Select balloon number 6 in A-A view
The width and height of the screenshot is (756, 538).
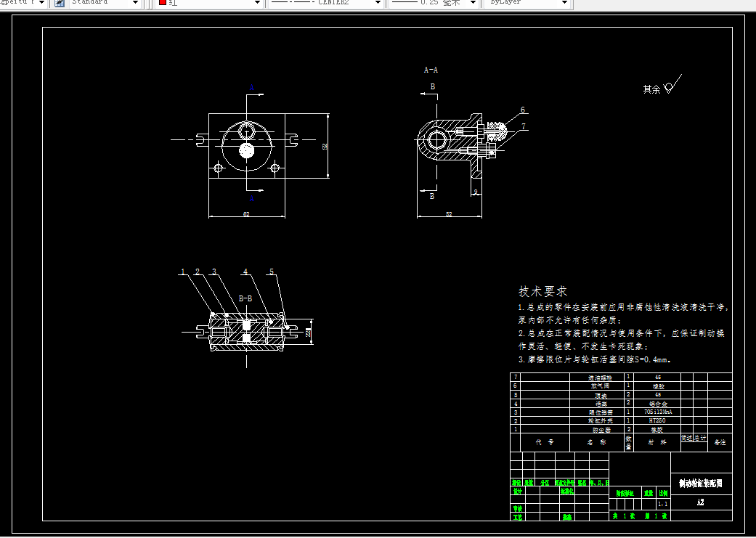(x=523, y=110)
